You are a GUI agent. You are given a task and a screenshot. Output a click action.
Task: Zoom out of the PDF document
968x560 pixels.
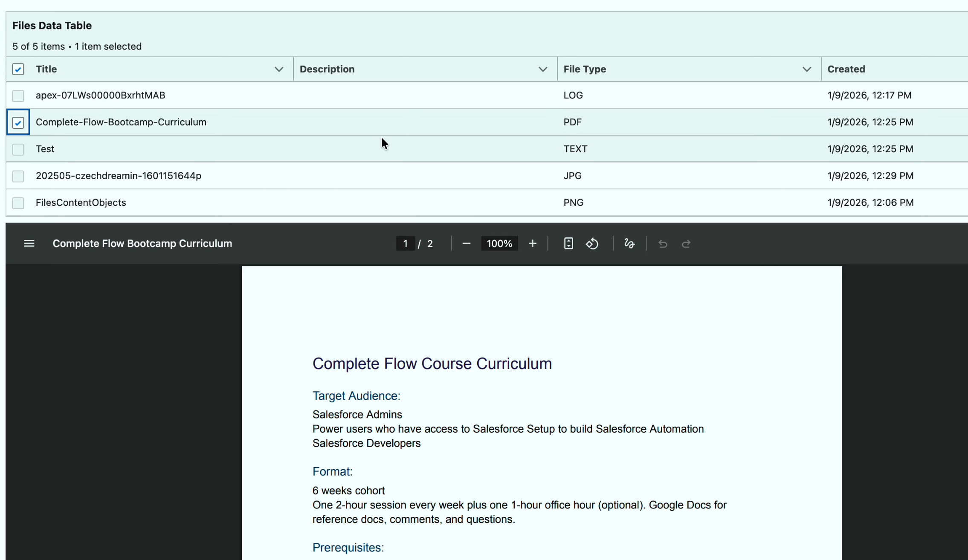pyautogui.click(x=466, y=243)
